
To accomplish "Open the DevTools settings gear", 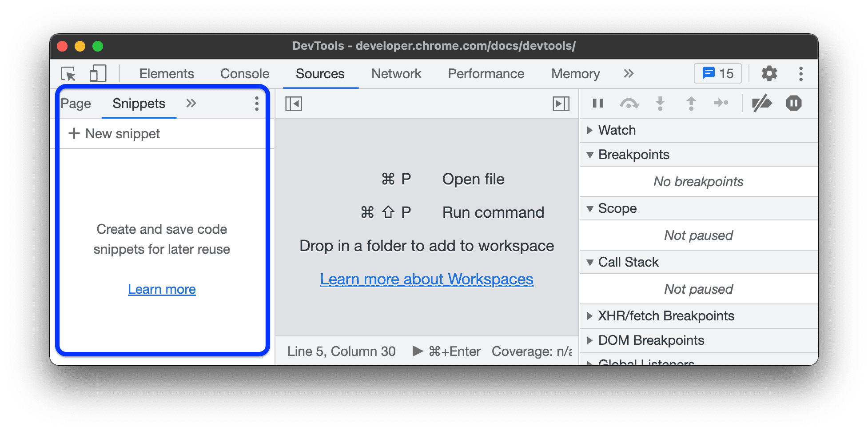I will (769, 74).
